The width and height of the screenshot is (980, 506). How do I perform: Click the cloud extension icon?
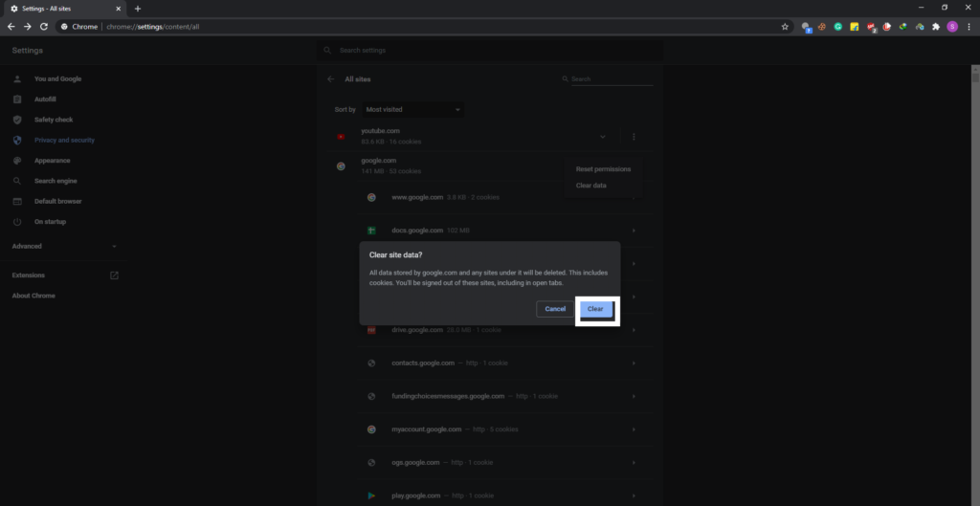point(920,27)
